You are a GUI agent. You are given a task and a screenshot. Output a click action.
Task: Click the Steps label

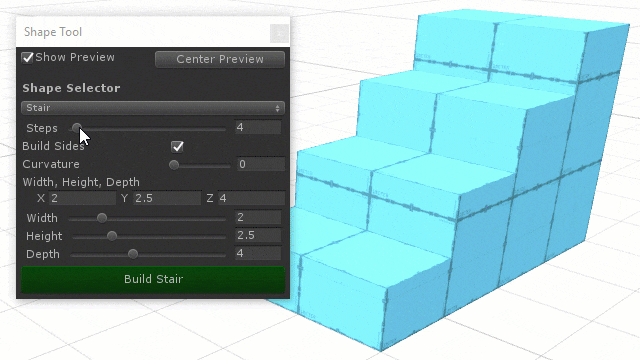42,128
